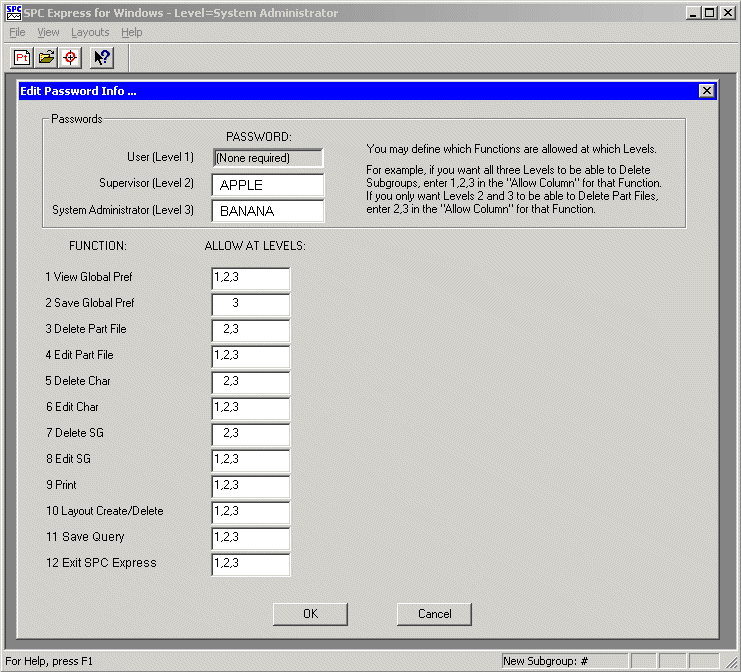Open the Layouts menu
This screenshot has height=672, width=741.
(x=90, y=32)
